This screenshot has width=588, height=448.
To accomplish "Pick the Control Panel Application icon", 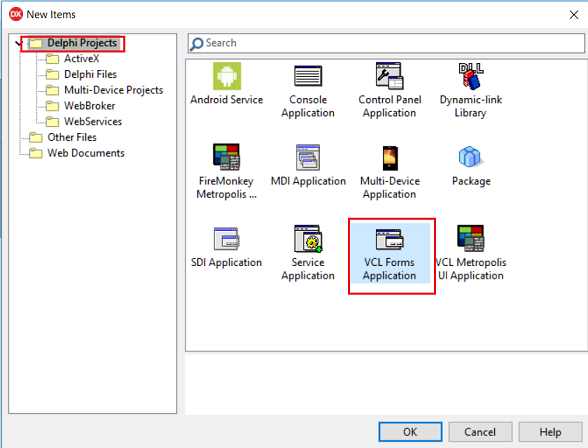I will click(x=389, y=76).
